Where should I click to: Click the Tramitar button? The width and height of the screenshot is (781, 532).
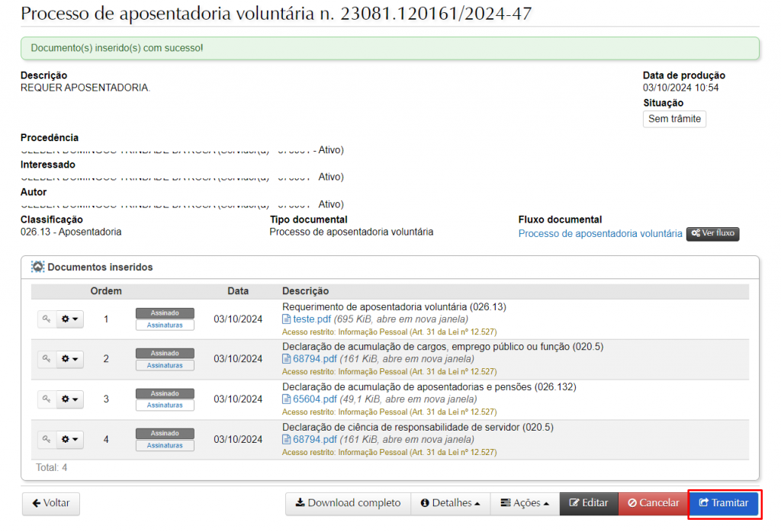723,503
